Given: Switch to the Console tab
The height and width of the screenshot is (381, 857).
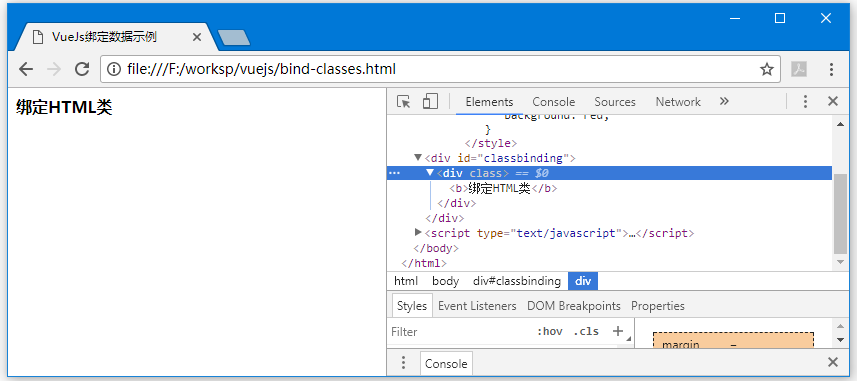Looking at the screenshot, I should 554,102.
